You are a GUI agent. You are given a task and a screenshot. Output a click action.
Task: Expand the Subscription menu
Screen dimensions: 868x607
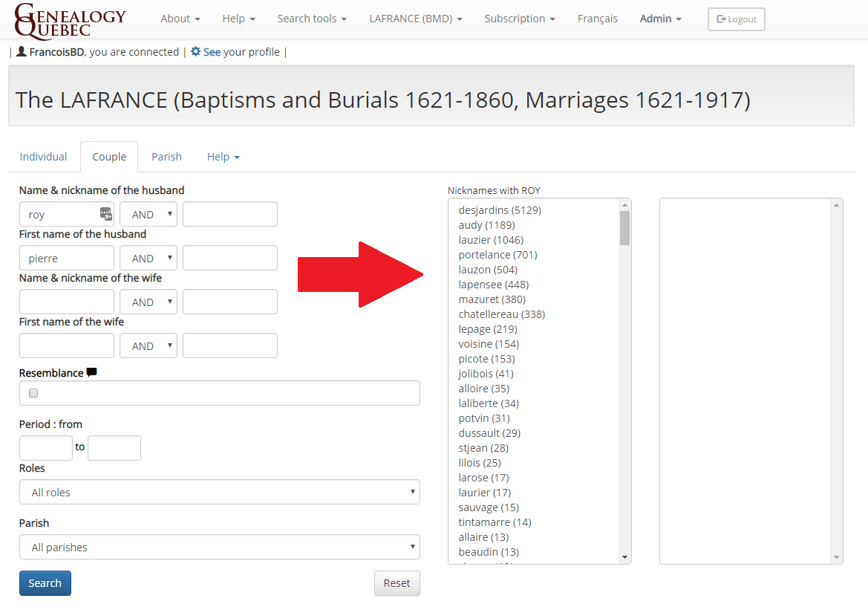pyautogui.click(x=520, y=19)
